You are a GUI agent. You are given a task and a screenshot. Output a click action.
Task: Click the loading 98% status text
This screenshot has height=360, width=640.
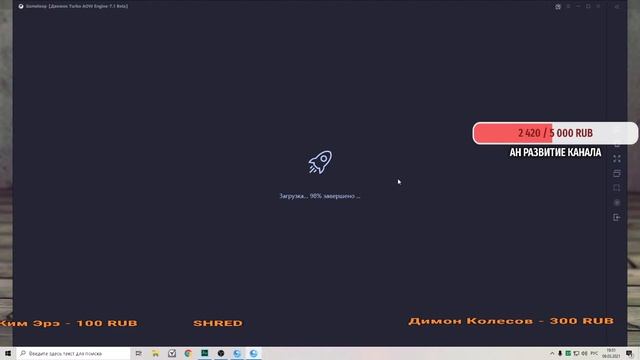[x=320, y=196]
